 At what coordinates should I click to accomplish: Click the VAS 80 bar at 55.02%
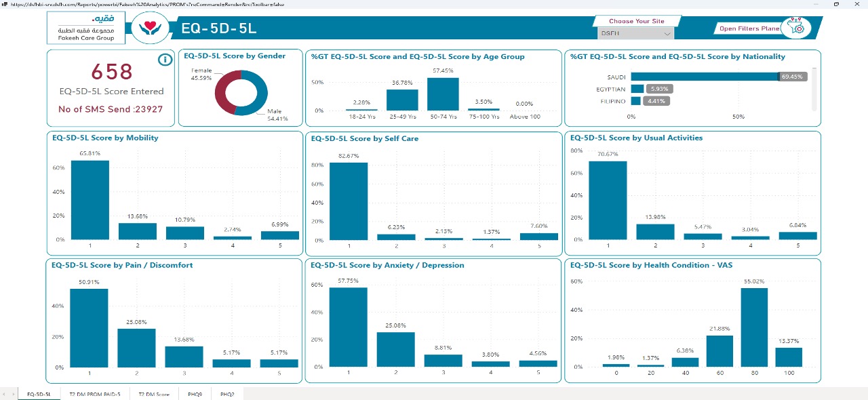point(754,327)
